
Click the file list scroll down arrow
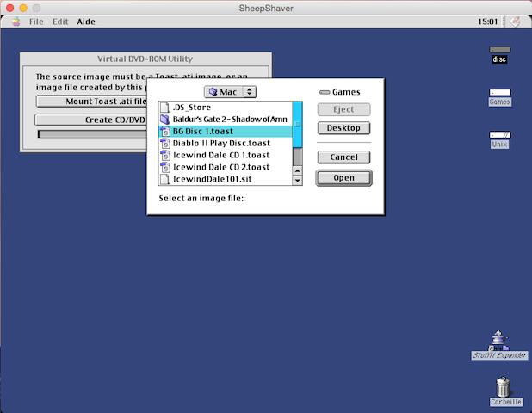pos(297,181)
